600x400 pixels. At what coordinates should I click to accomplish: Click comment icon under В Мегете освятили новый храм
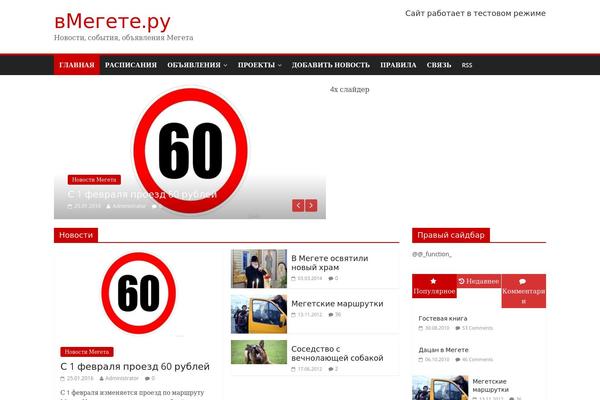coord(331,278)
